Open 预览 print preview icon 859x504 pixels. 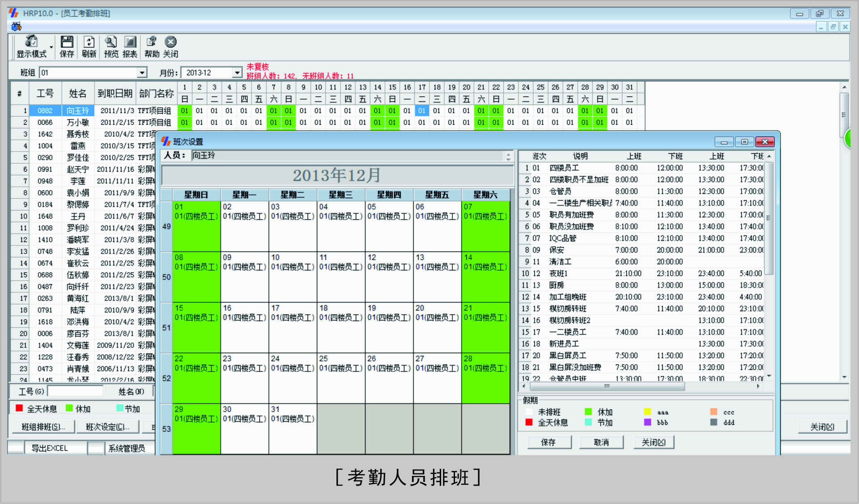point(111,47)
